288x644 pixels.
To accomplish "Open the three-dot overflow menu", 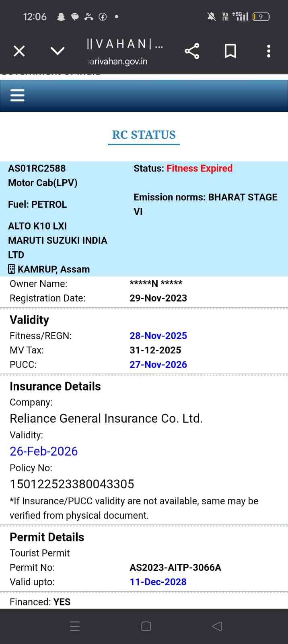I will [269, 51].
